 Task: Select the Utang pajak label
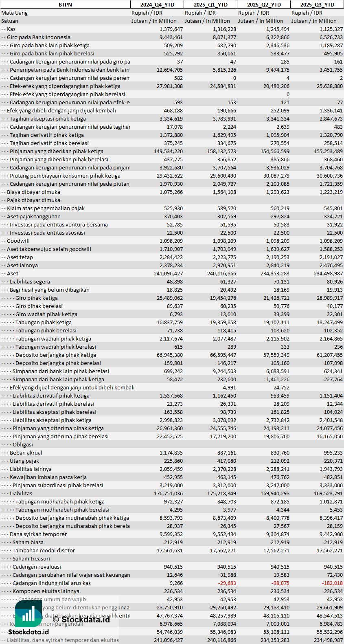point(24,461)
